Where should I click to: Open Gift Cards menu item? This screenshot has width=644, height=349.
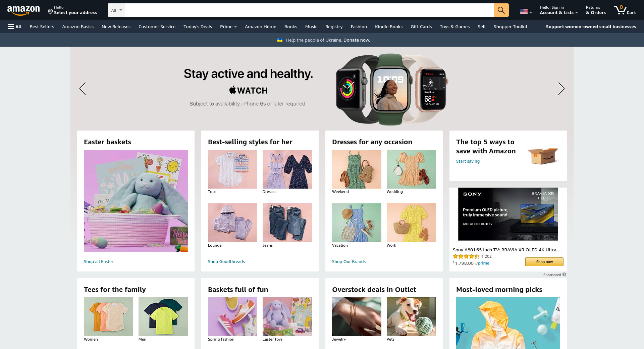[421, 27]
